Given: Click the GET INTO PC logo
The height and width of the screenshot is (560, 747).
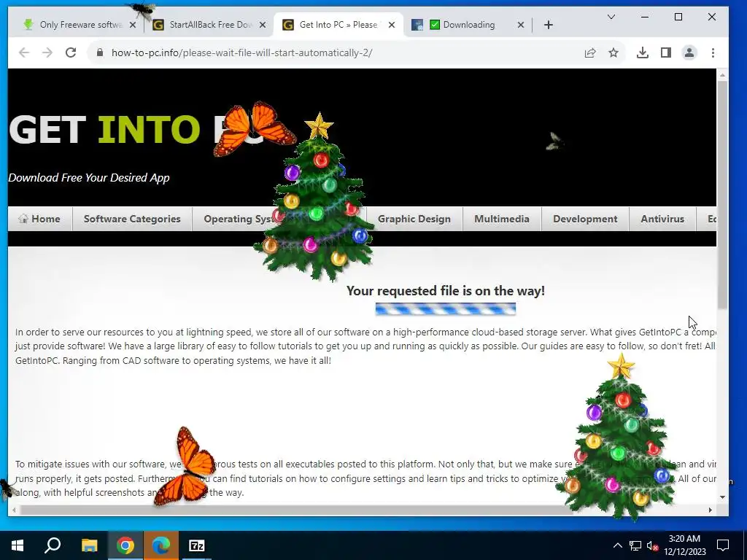Looking at the screenshot, I should [x=136, y=130].
